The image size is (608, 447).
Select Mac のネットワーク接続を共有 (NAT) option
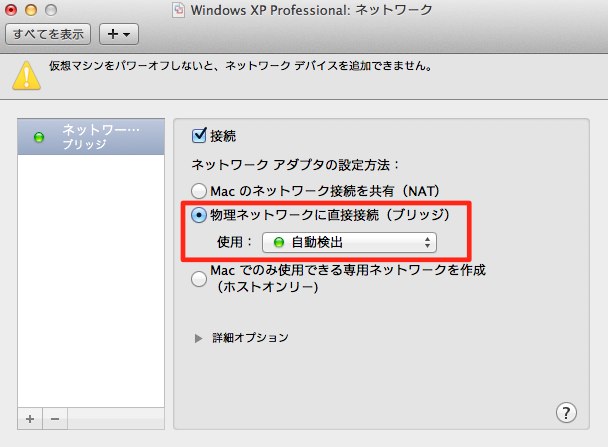199,191
